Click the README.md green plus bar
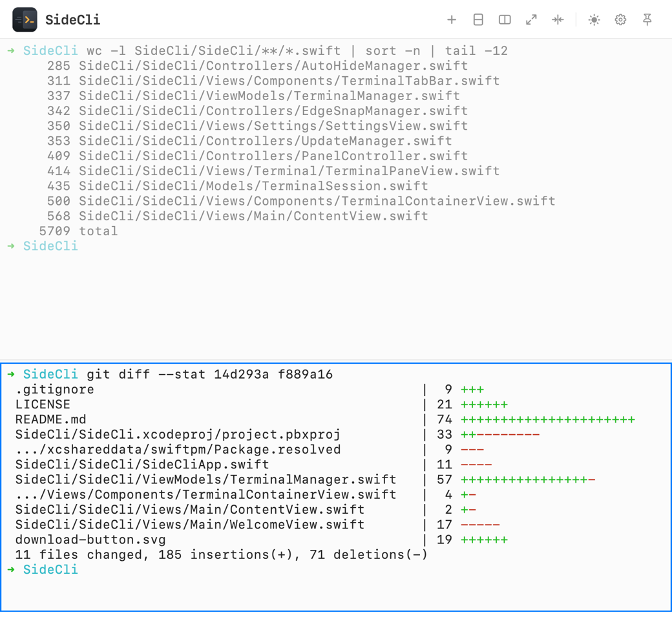 point(548,420)
